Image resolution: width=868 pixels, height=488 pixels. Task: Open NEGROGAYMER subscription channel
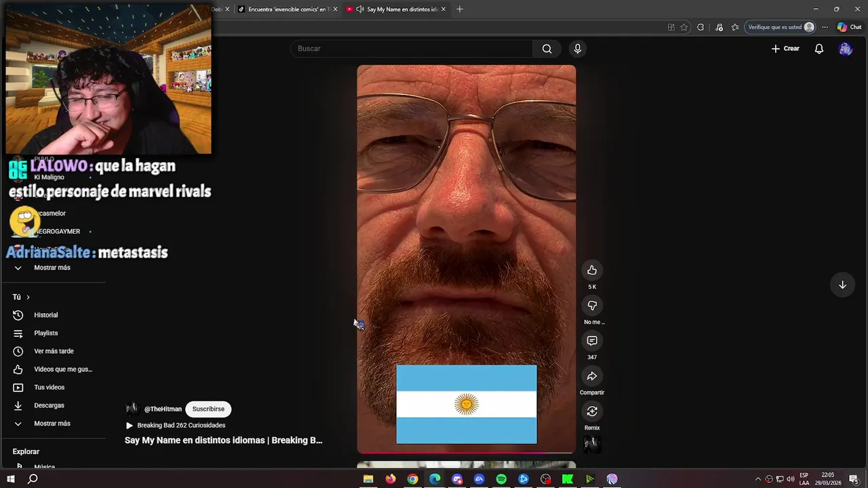click(x=57, y=231)
